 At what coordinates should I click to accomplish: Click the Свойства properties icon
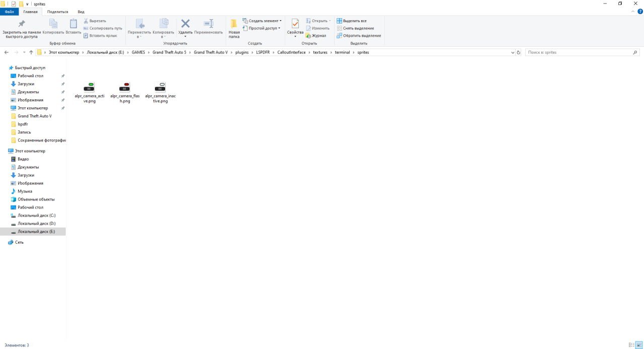pos(295,24)
